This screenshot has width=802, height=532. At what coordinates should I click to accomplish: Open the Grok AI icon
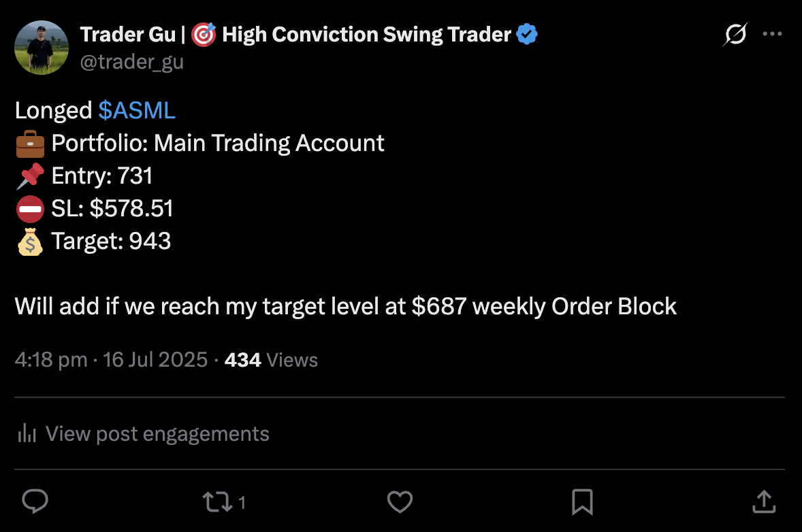pos(735,35)
